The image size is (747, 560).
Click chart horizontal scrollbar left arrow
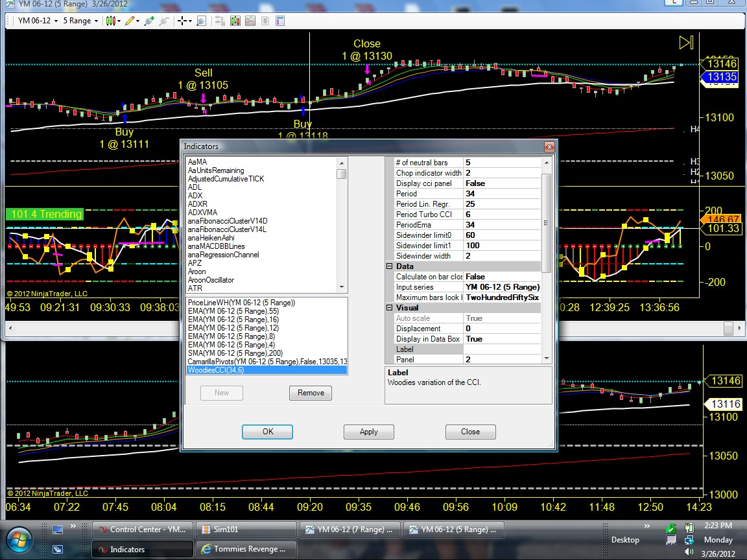[10, 328]
